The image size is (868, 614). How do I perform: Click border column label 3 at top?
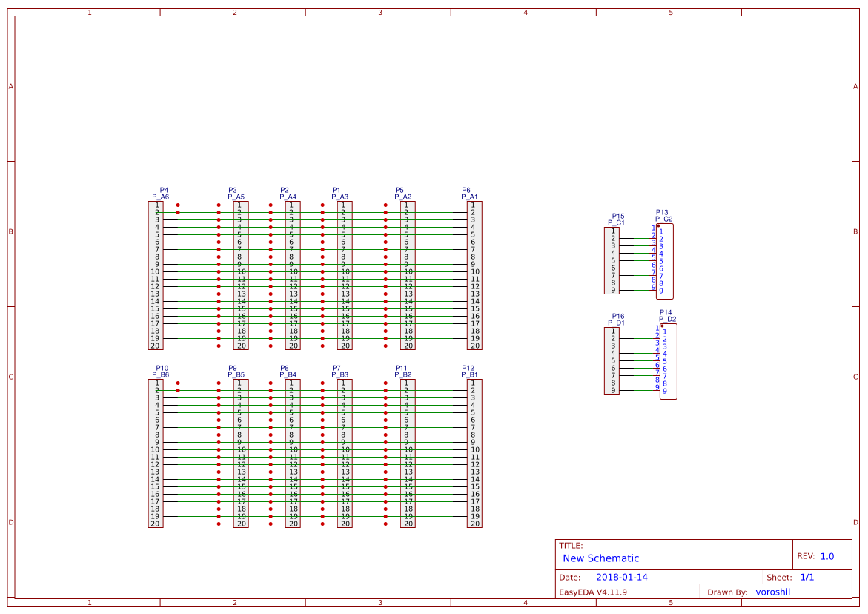(x=380, y=12)
